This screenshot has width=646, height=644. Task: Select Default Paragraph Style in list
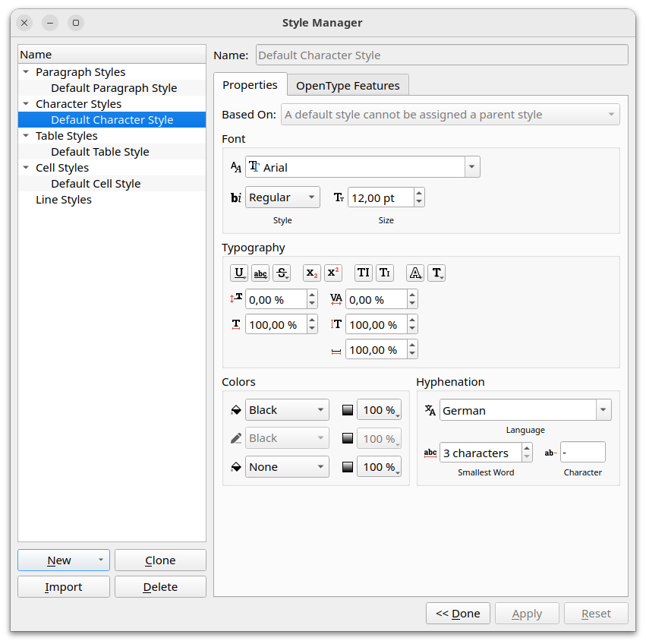[x=114, y=88]
